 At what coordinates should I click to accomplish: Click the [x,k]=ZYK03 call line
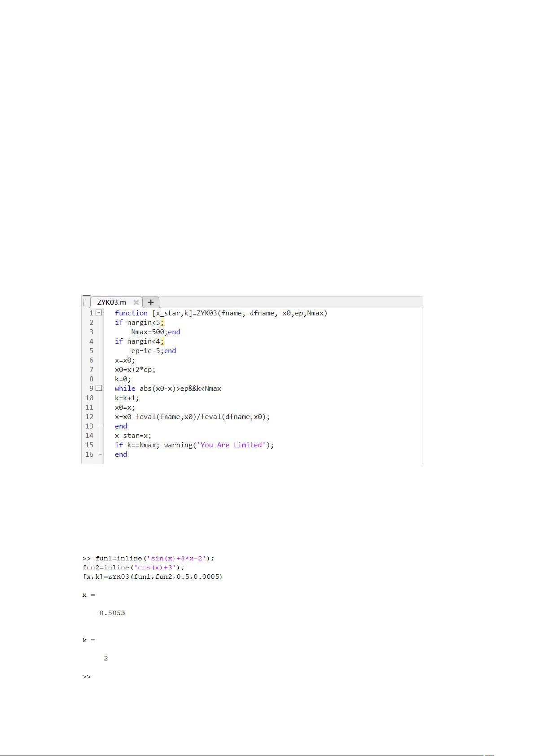pyautogui.click(x=153, y=576)
